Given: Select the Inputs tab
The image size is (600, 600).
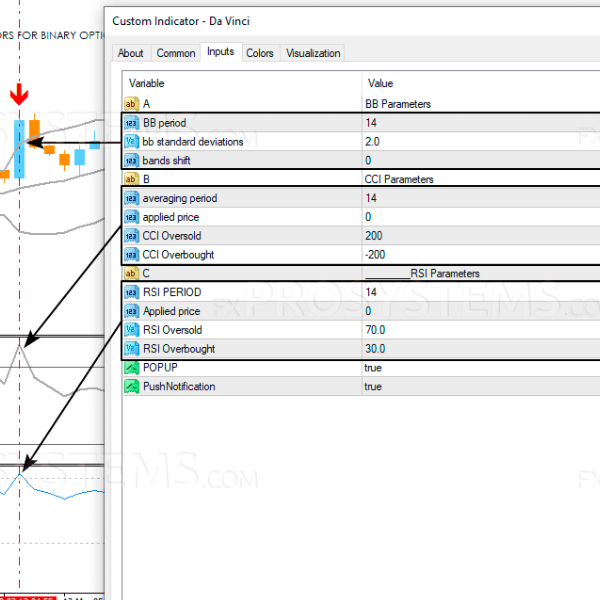Looking at the screenshot, I should [221, 52].
